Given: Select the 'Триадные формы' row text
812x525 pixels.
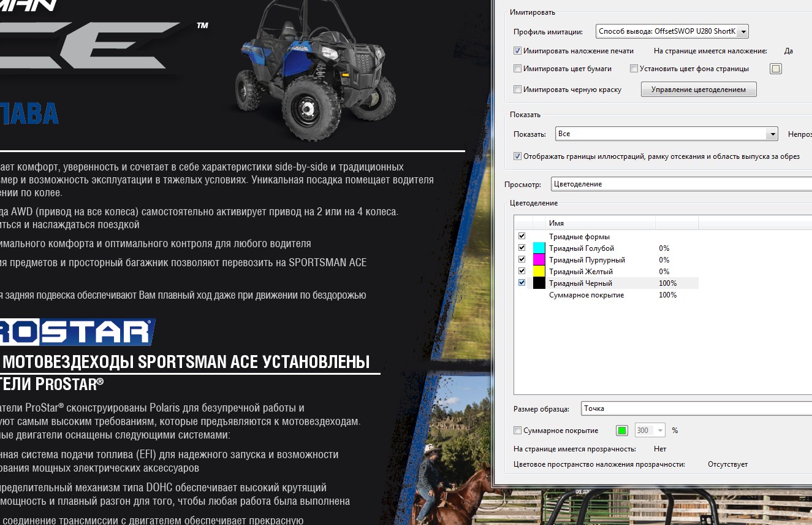Looking at the screenshot, I should pos(579,237).
